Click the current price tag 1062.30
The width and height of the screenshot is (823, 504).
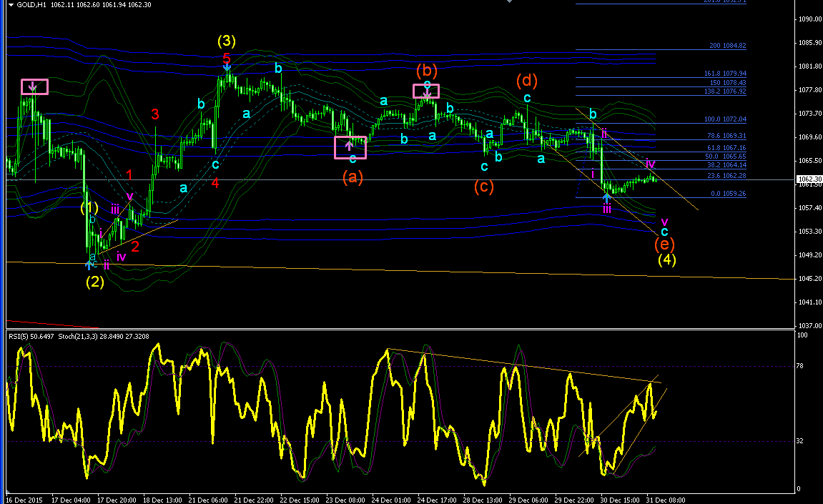tap(809, 179)
